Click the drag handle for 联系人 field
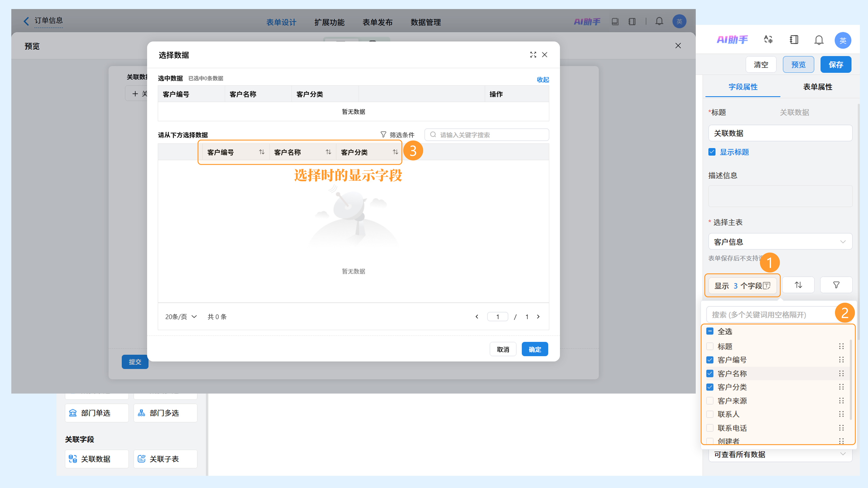Viewport: 868px width, 488px height. pyautogui.click(x=841, y=414)
